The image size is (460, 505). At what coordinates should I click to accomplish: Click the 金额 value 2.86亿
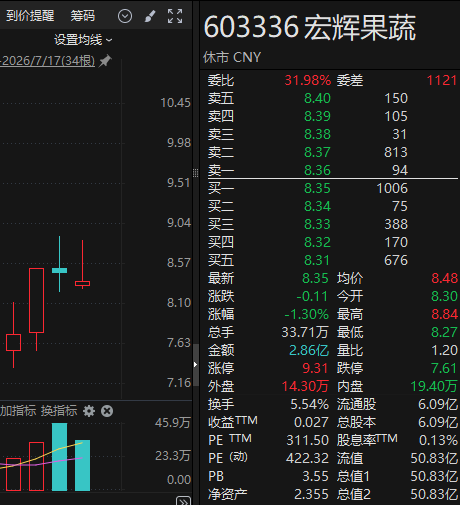point(309,350)
